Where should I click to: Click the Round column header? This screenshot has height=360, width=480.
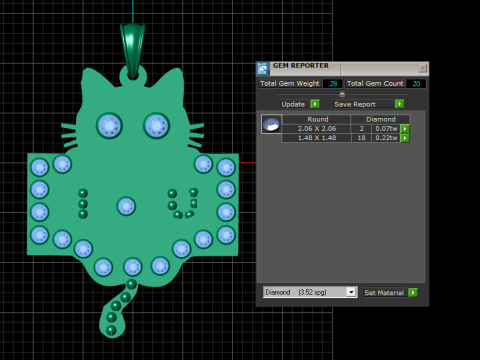coord(317,119)
